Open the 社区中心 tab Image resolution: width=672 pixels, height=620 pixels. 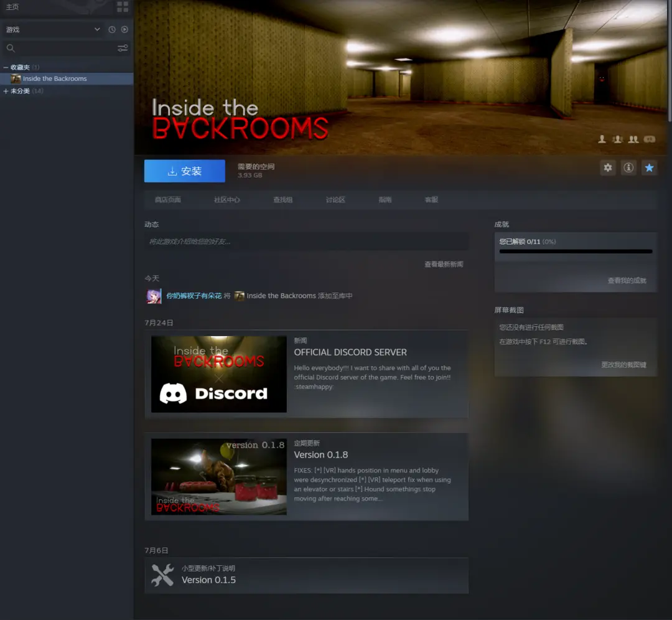[x=227, y=200]
